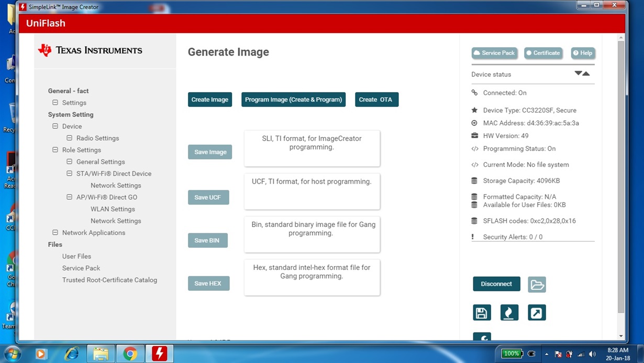Open Windows Media Player from the taskbar

click(x=41, y=354)
